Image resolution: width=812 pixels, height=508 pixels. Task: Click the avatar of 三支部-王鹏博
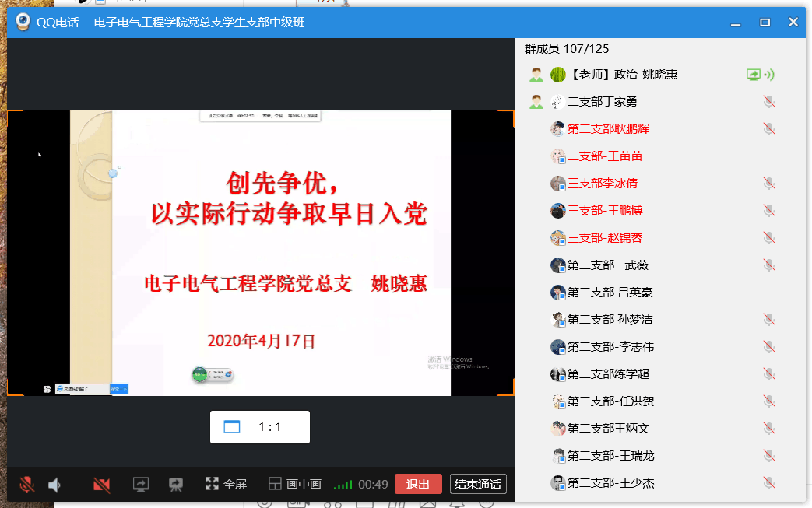[558, 211]
